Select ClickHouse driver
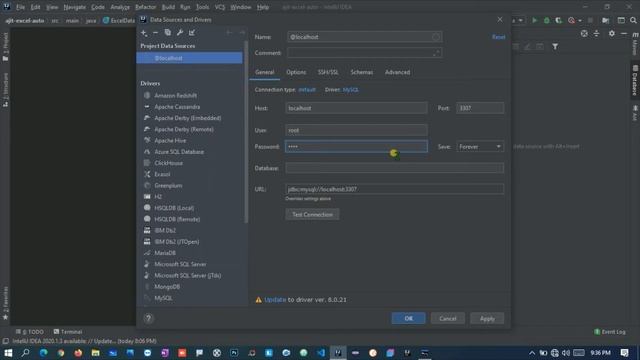 coord(169,163)
